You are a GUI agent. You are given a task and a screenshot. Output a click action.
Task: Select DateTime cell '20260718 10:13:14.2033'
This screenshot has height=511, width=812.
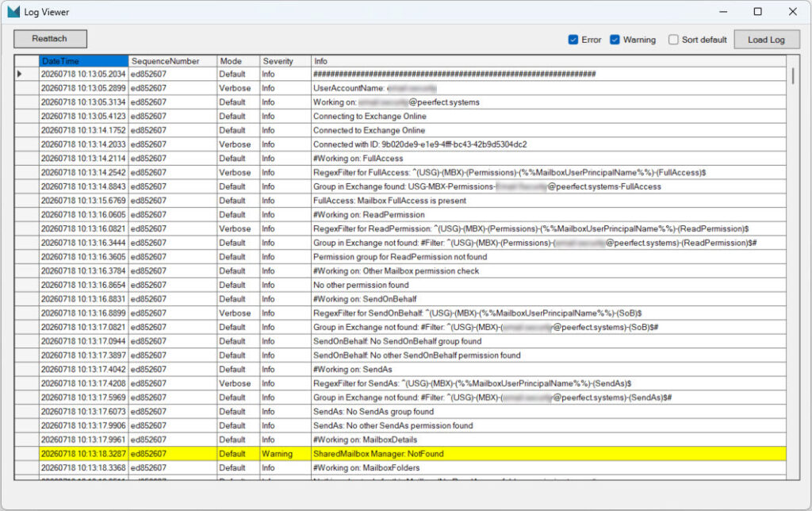click(83, 144)
